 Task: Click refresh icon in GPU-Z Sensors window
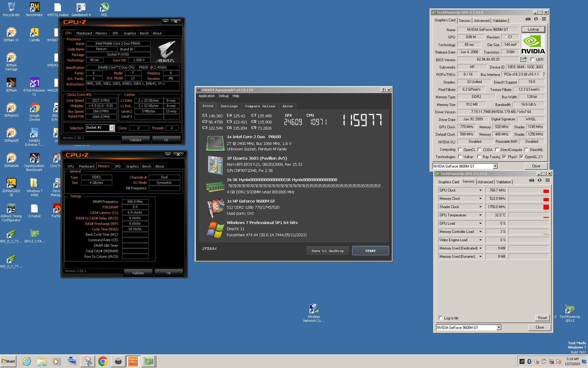[539, 181]
